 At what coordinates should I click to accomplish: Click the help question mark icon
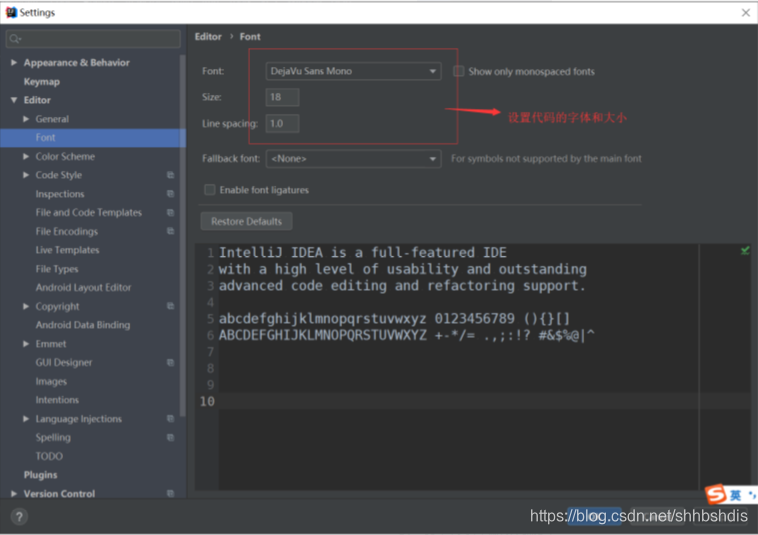(19, 517)
